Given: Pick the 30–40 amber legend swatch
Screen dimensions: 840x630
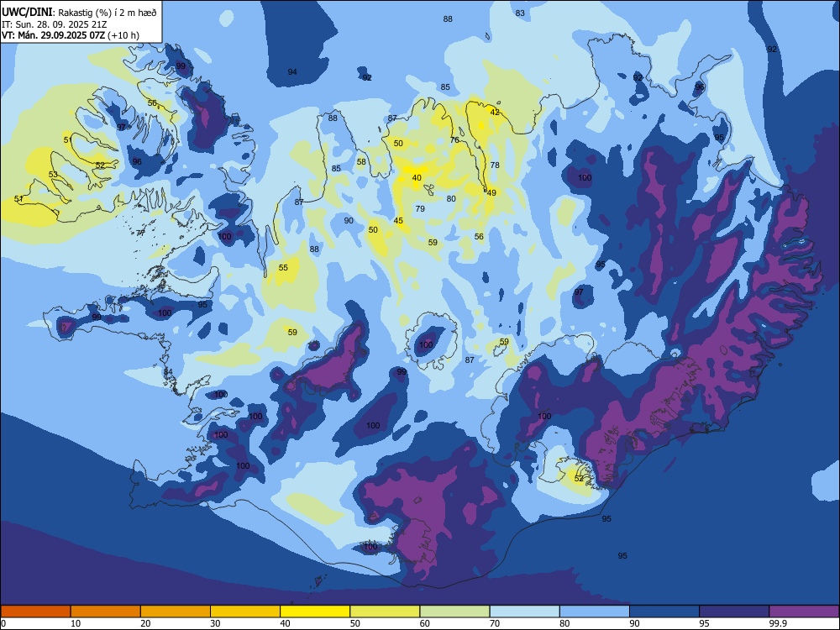Looking at the screenshot, I should point(245,612).
